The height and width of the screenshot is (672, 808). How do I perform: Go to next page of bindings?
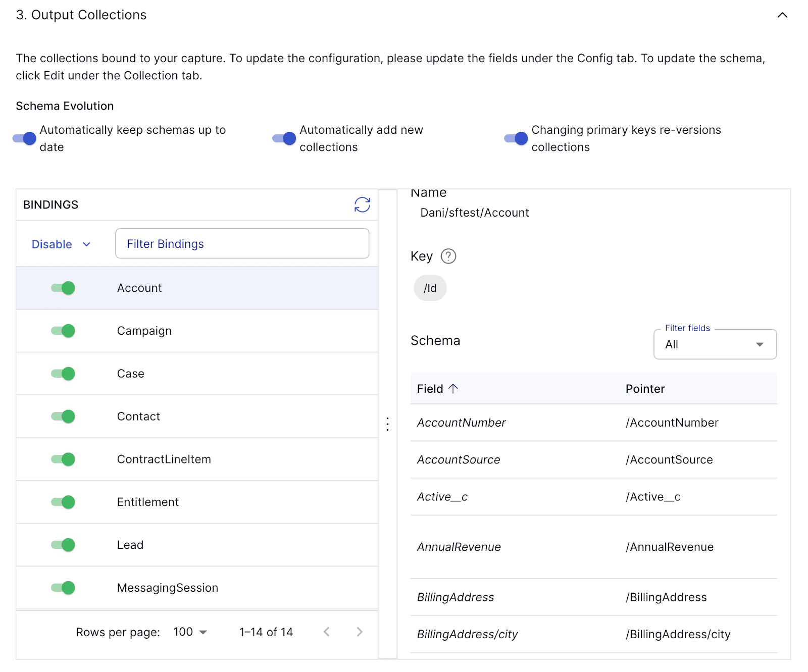tap(359, 632)
